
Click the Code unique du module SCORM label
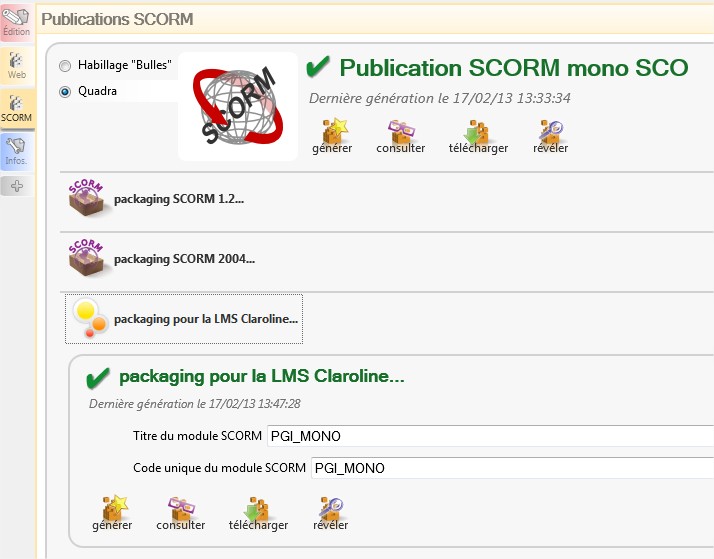click(x=219, y=468)
